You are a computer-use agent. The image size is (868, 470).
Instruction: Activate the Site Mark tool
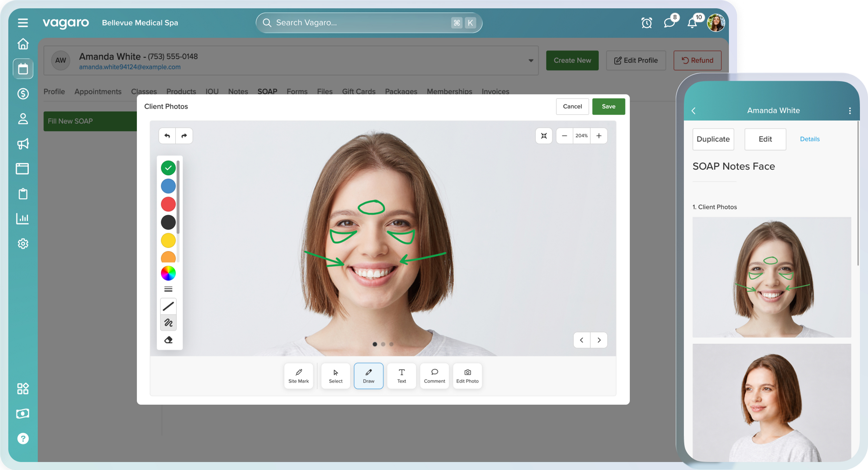(299, 376)
